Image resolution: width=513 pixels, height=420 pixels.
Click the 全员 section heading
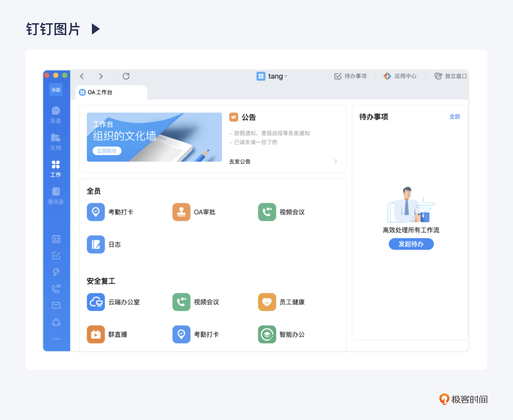94,191
